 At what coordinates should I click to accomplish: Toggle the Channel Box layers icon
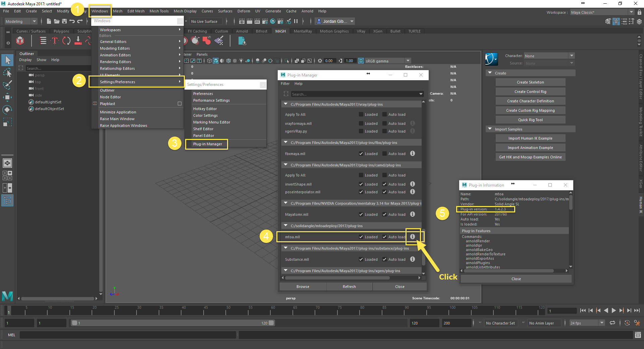click(639, 21)
